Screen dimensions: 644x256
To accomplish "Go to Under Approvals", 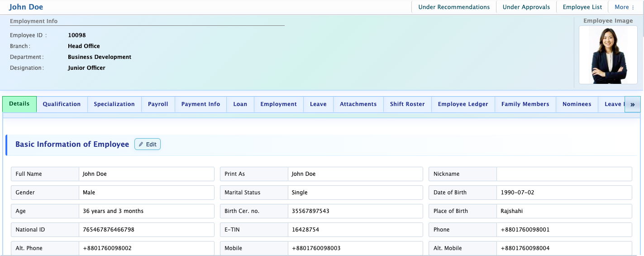I will [x=526, y=7].
